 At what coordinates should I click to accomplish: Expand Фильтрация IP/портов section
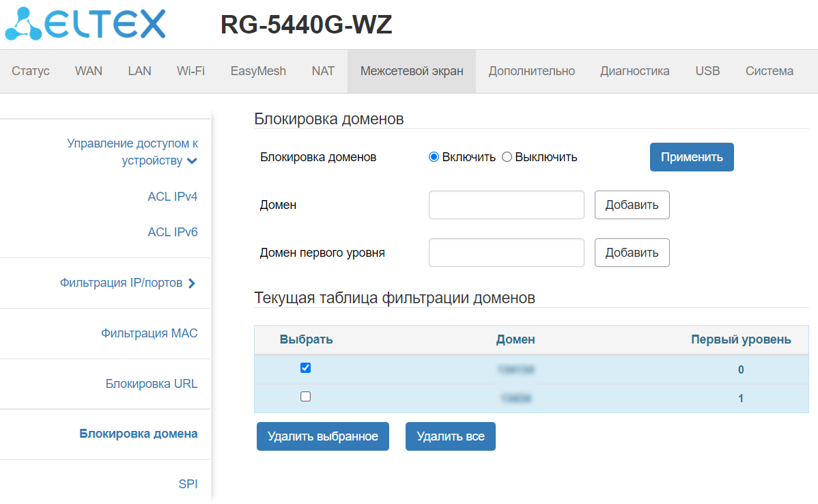pos(192,283)
